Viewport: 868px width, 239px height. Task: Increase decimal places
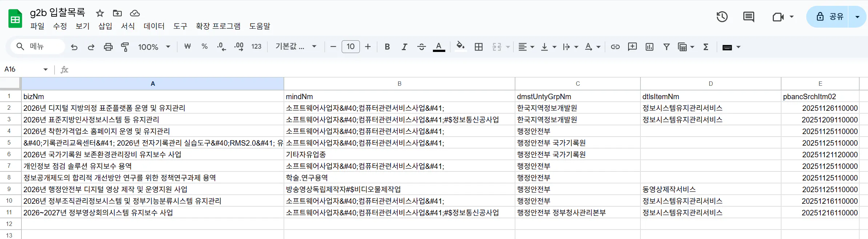coord(239,46)
